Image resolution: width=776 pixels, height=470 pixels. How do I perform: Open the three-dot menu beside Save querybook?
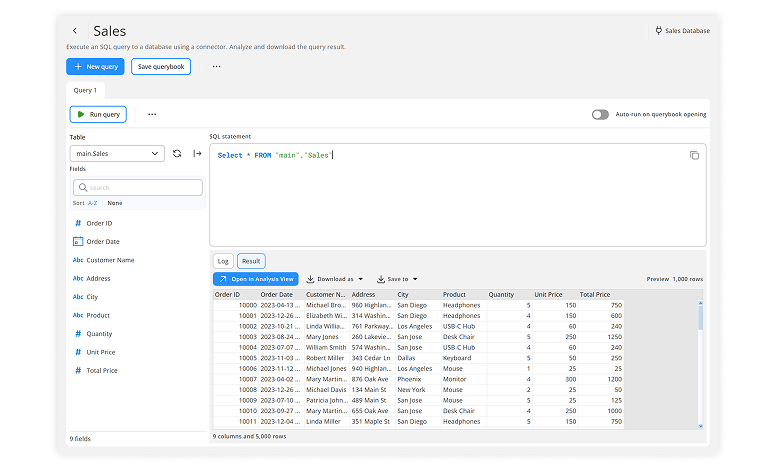coord(216,66)
